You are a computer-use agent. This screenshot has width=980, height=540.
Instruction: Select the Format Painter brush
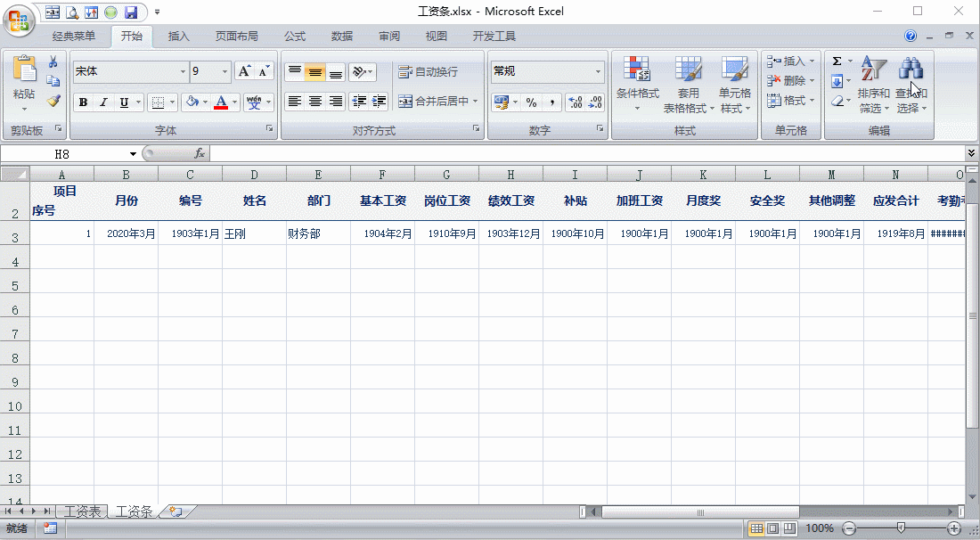coord(53,100)
